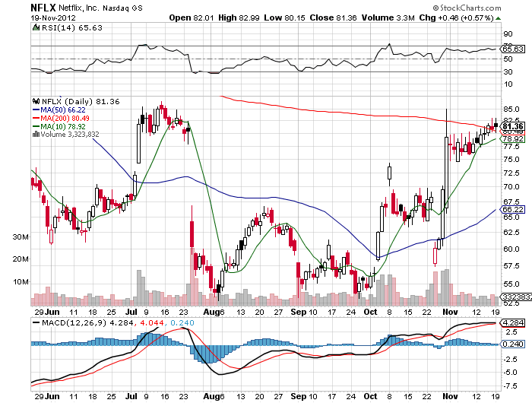Click the volume bars icon in the legend
The width and height of the screenshot is (532, 403).
[36, 135]
